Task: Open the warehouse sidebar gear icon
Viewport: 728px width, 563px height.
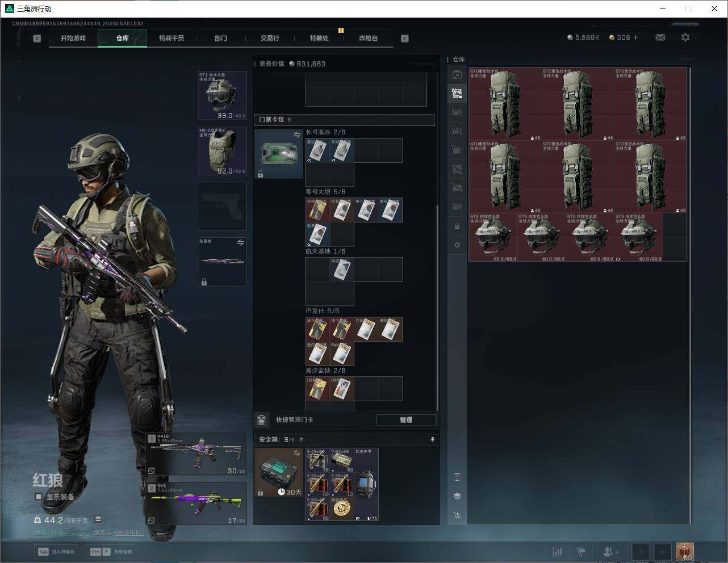Action: pyautogui.click(x=457, y=245)
